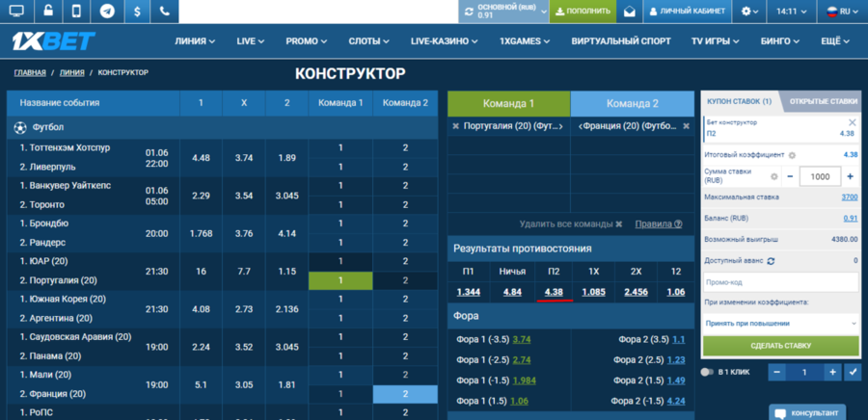The width and height of the screenshot is (868, 420).
Task: Click gear icon next to Сумма ставки
Action: click(773, 176)
